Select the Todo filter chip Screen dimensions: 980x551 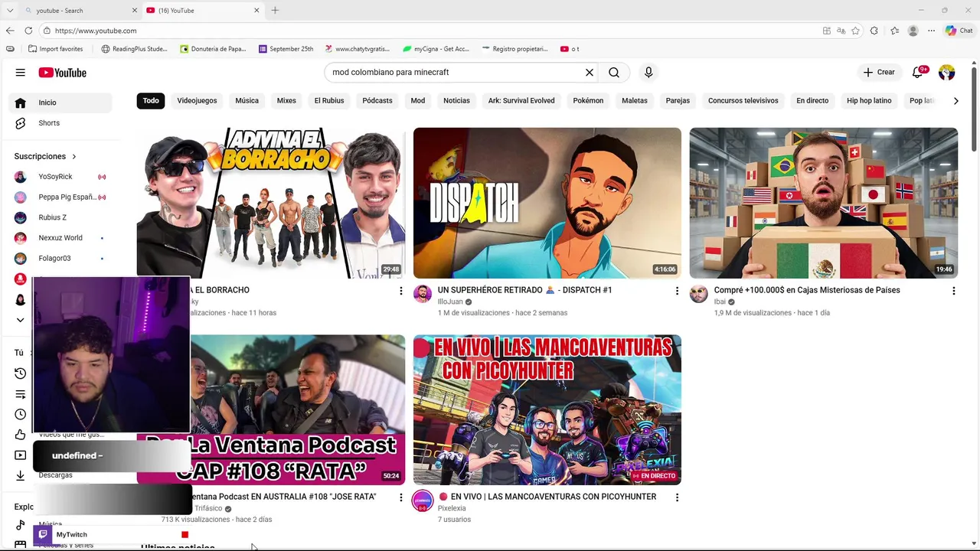(x=151, y=101)
